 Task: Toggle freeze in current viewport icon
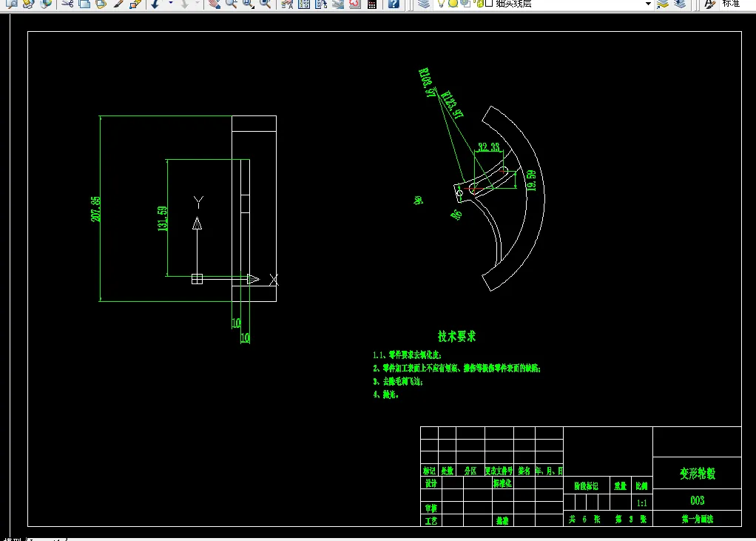pyautogui.click(x=465, y=4)
